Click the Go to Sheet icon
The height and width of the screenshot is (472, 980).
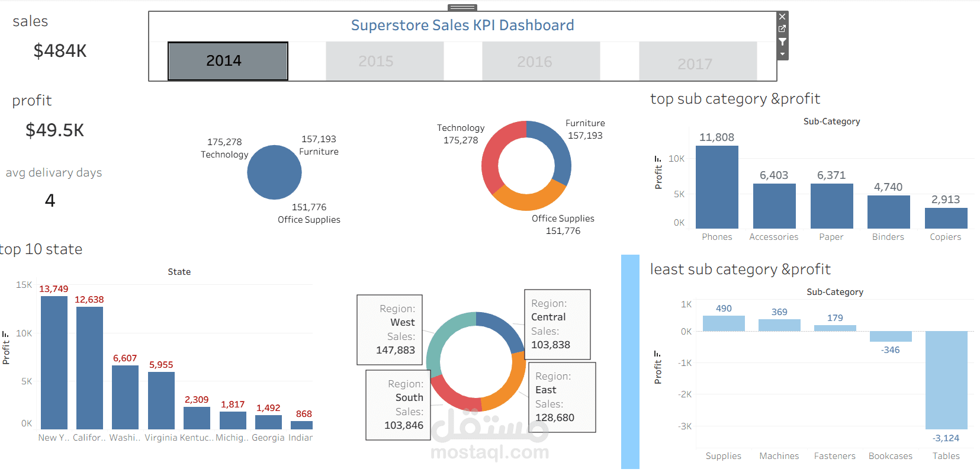coord(782,28)
